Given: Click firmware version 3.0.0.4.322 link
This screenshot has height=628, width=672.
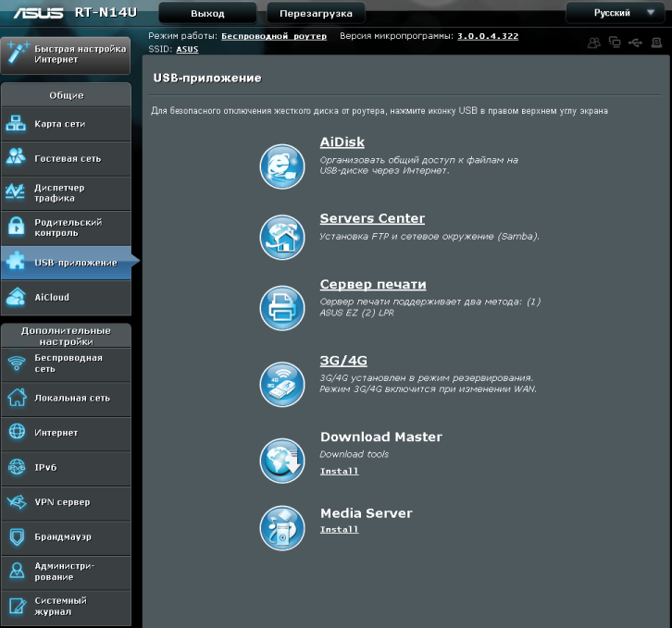Looking at the screenshot, I should tap(488, 36).
